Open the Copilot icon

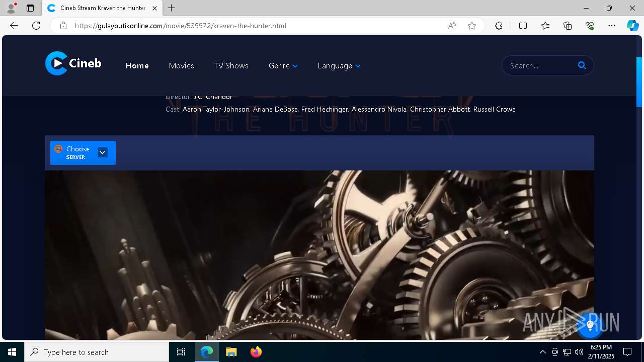point(633,26)
